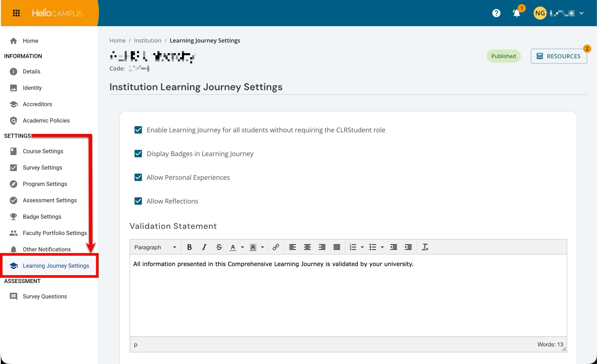Open Badge Settings in the sidebar
The image size is (597, 364).
click(x=42, y=217)
